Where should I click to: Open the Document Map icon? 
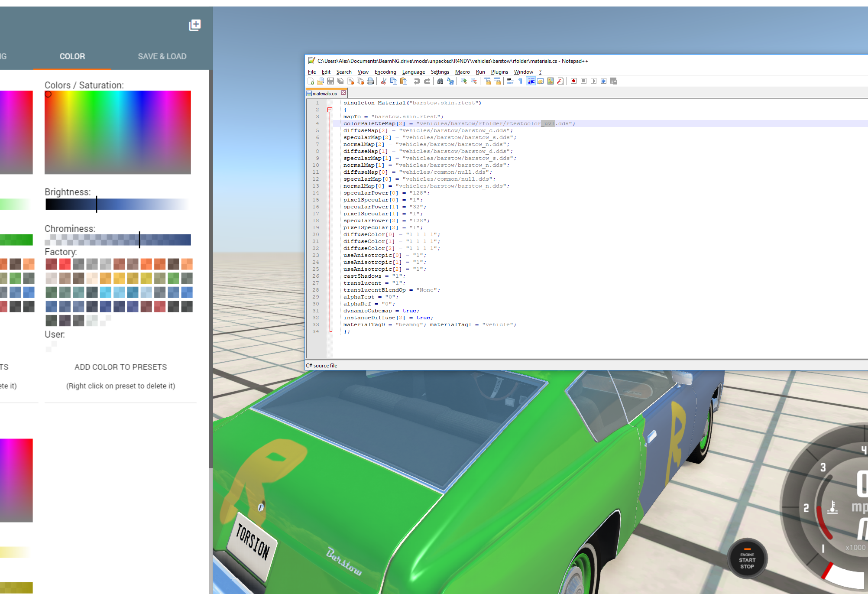(x=551, y=81)
